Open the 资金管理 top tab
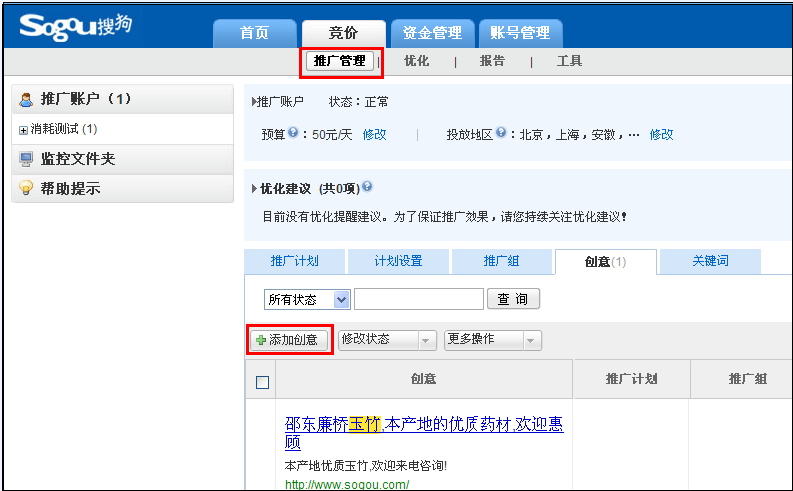The height and width of the screenshot is (491, 793). tap(432, 33)
